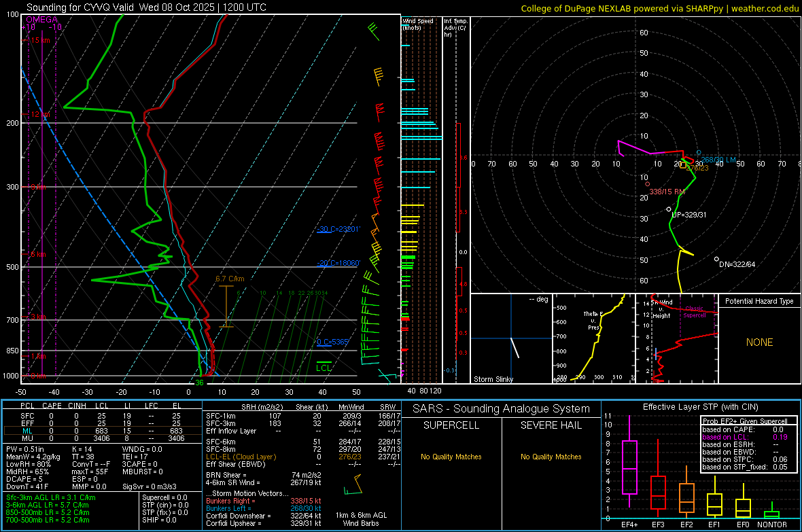Click the 'Bunkers Right =' storm motion line
This screenshot has width=802, height=532.
264,501
